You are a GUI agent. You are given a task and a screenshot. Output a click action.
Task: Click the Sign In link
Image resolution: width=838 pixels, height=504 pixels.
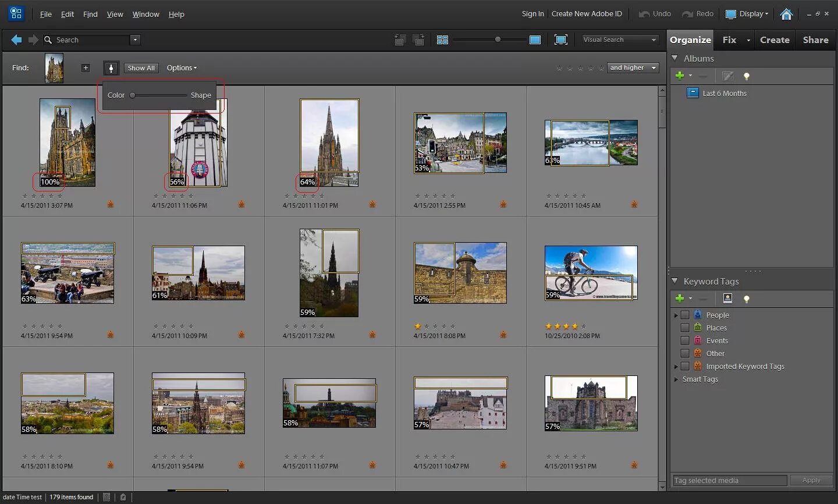point(532,14)
